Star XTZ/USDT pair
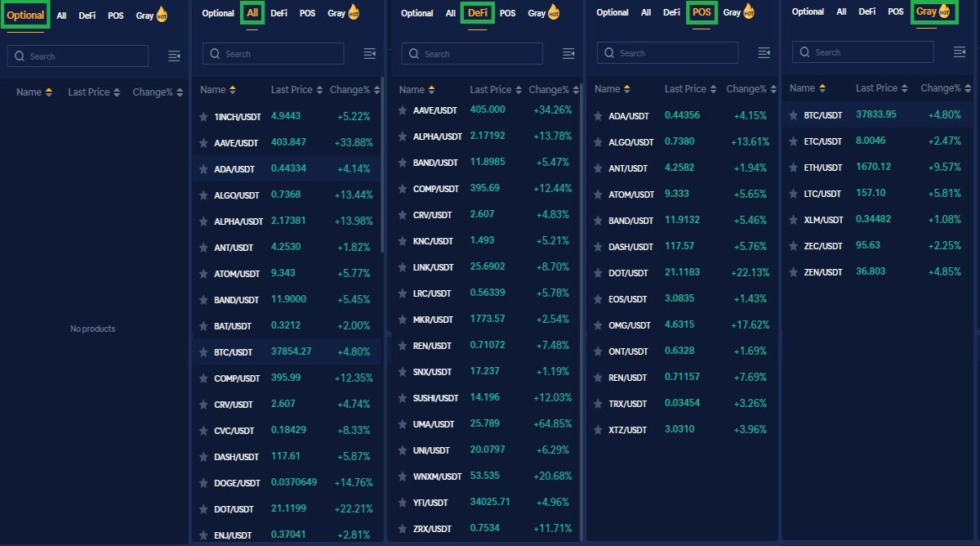 pyautogui.click(x=598, y=430)
